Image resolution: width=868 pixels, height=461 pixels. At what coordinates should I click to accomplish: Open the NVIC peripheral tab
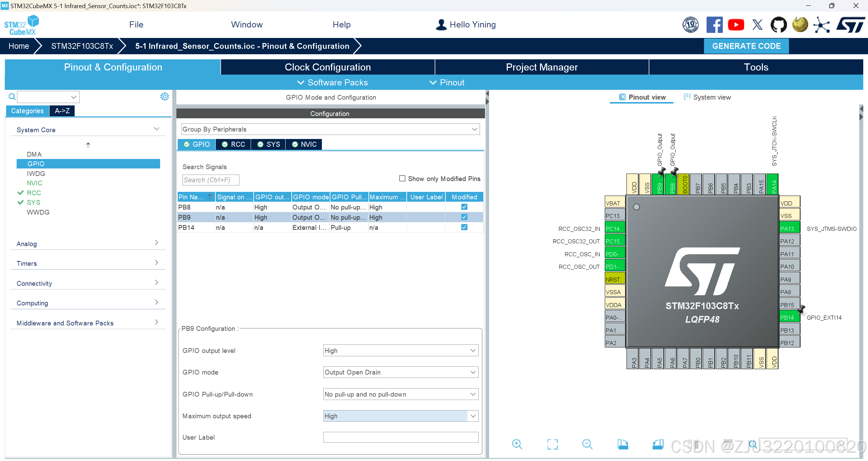tap(304, 144)
